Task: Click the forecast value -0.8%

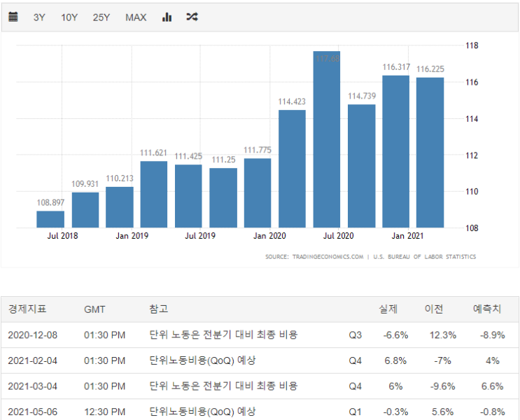Action: pos(493,412)
